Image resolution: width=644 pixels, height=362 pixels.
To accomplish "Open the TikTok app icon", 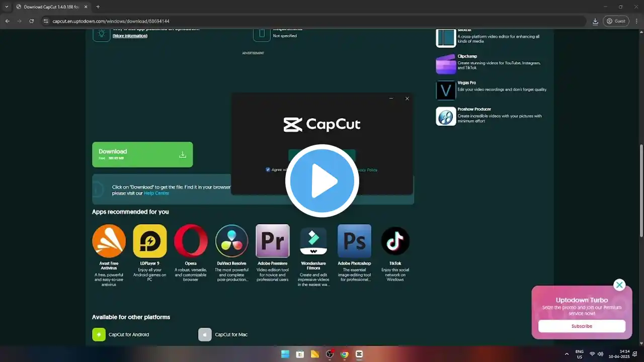I will [395, 241].
